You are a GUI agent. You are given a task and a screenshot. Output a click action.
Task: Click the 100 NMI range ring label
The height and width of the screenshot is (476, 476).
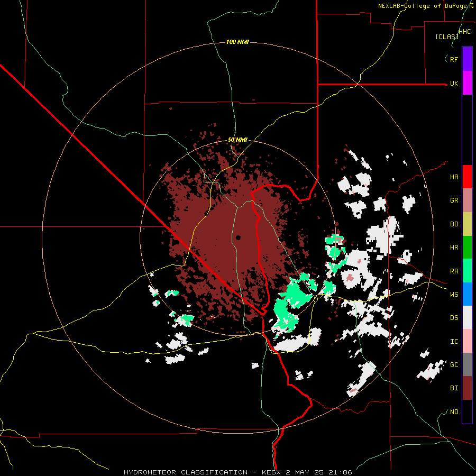coord(237,42)
